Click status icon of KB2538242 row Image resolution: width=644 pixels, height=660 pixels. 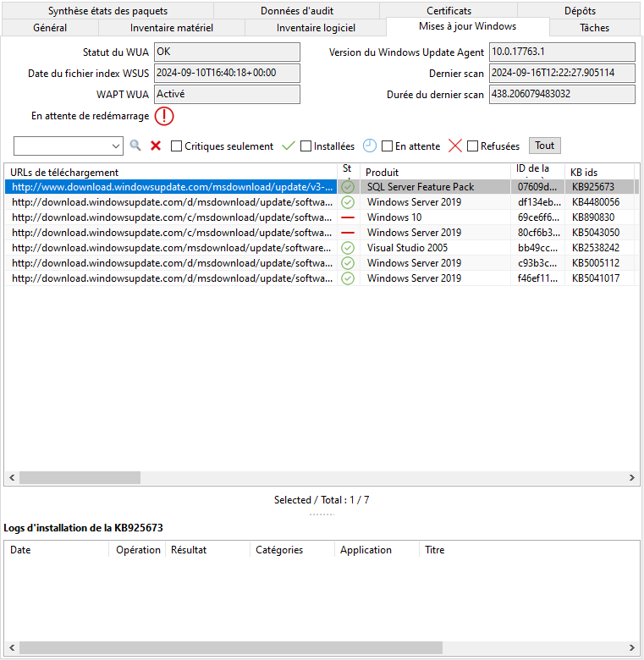click(348, 248)
